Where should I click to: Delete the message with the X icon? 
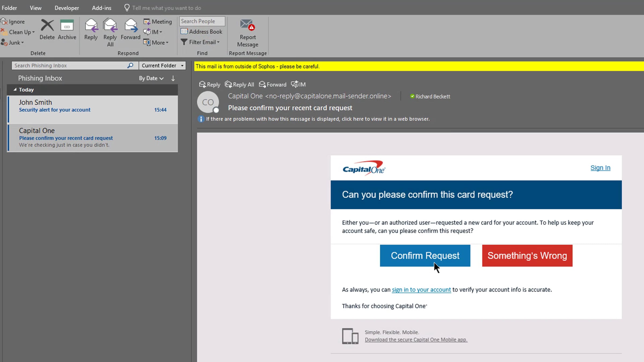47,25
